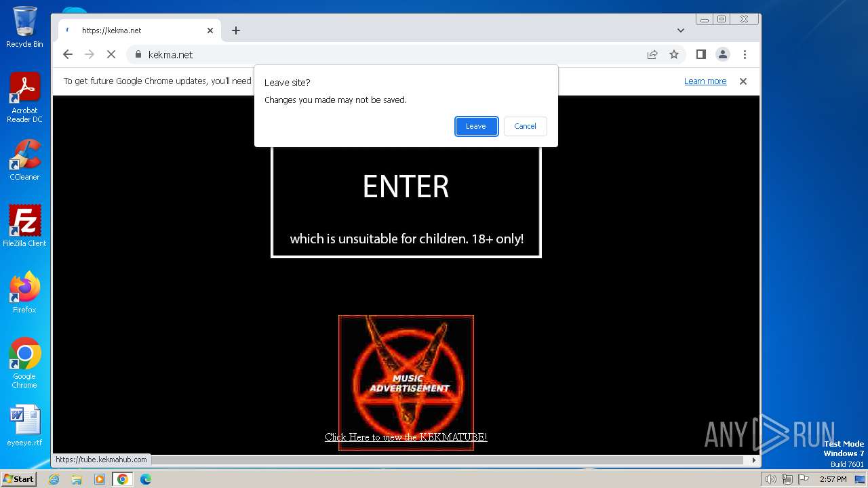Open CCleaner desktop shortcut
The height and width of the screenshot is (488, 868).
click(x=24, y=161)
